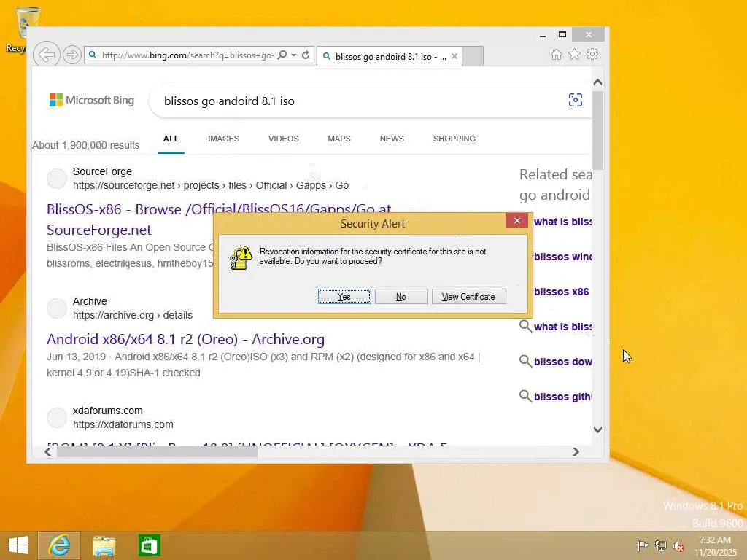Click Yes in Security Alert dialog
Image resolution: width=747 pixels, height=560 pixels.
point(344,297)
